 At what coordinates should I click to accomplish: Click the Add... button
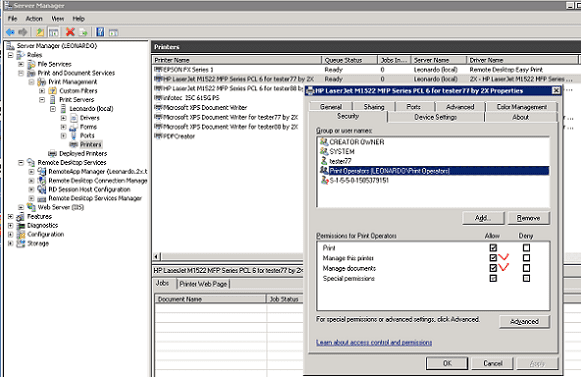tap(483, 218)
